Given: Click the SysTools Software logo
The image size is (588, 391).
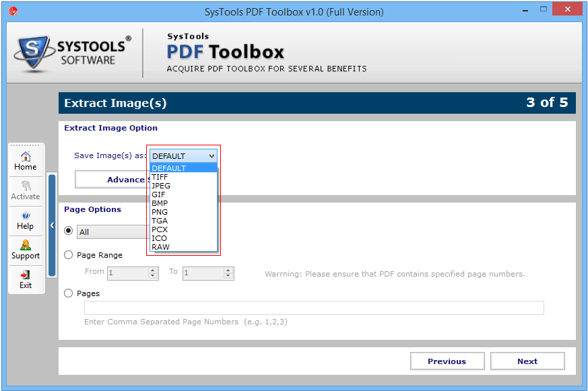Looking at the screenshot, I should coord(73,54).
